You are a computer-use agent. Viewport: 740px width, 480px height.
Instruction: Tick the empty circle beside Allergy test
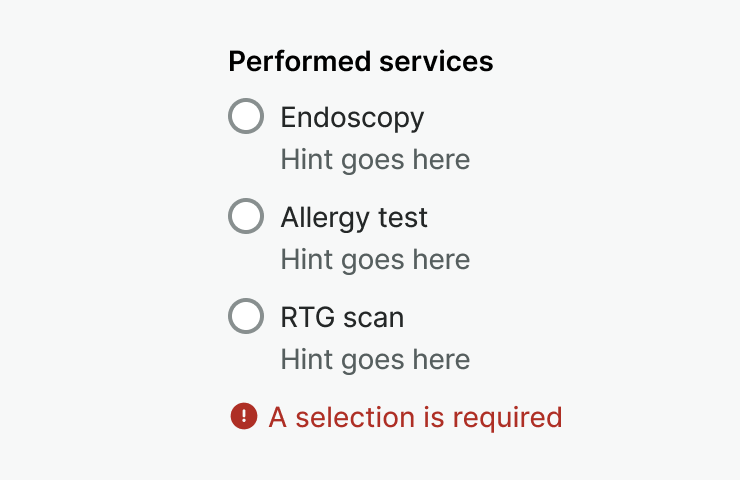[x=246, y=216]
